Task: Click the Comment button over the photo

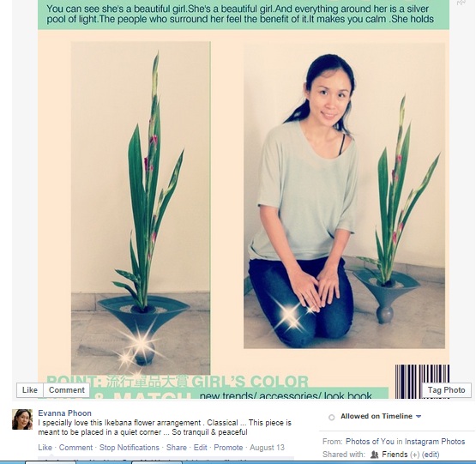Action: pyautogui.click(x=67, y=390)
